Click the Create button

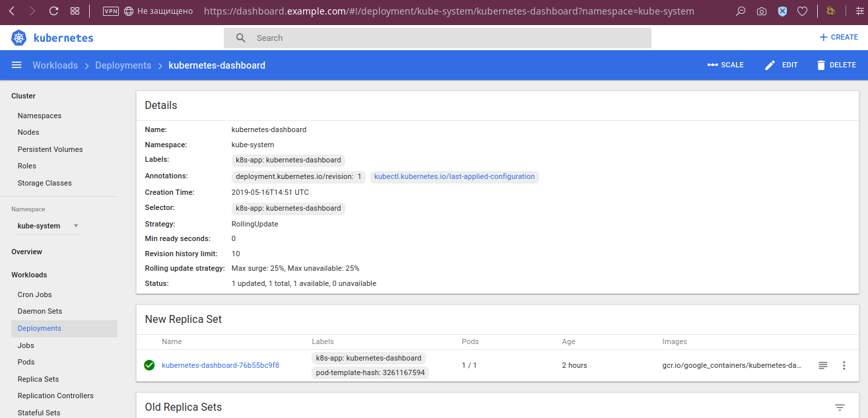click(838, 38)
